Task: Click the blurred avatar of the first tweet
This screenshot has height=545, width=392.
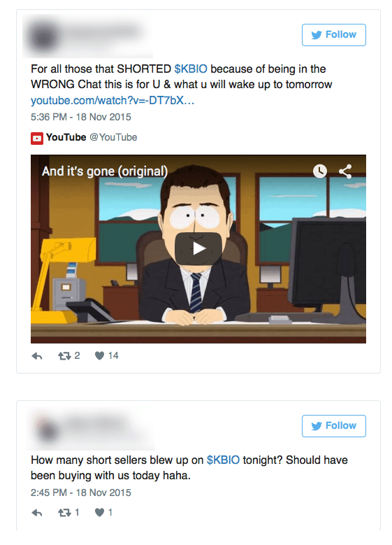Action: point(43,37)
